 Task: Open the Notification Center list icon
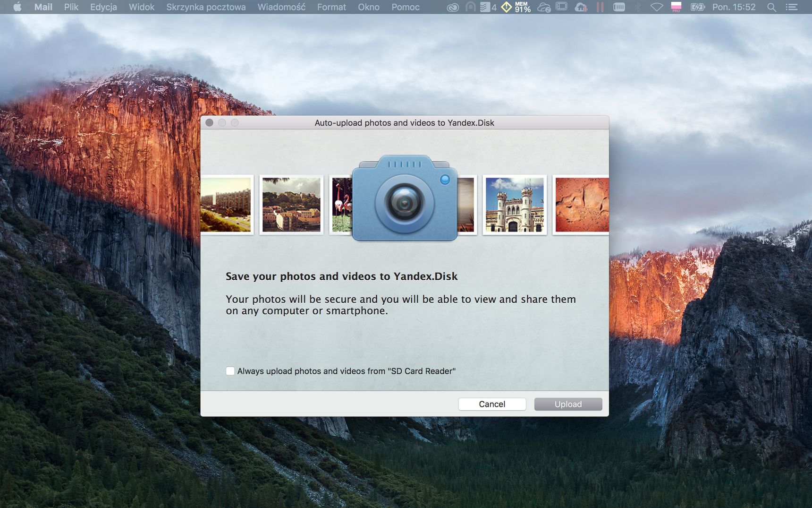point(792,7)
